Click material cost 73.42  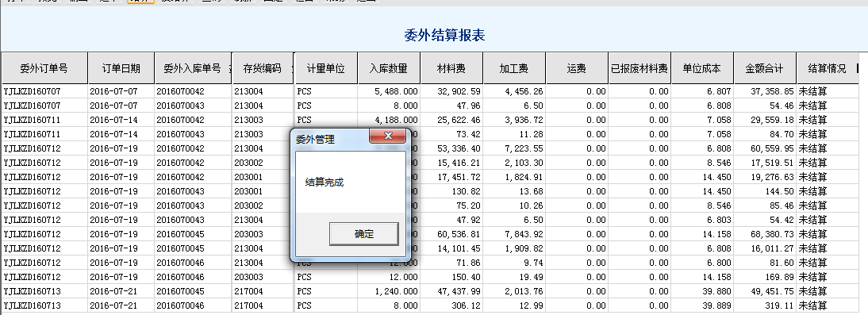[451, 135]
